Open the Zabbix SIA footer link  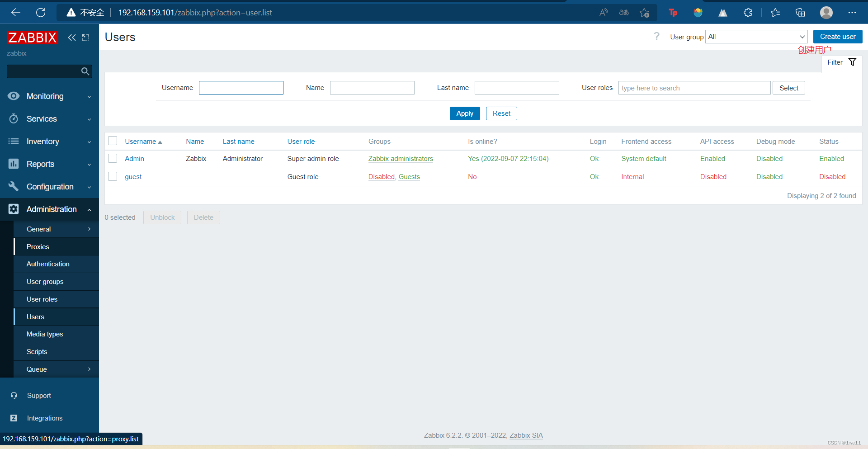pyautogui.click(x=526, y=435)
